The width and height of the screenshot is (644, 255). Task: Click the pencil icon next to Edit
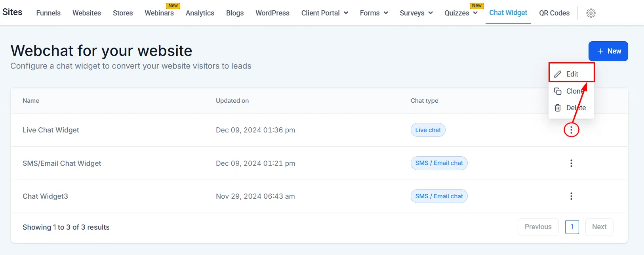click(x=558, y=74)
